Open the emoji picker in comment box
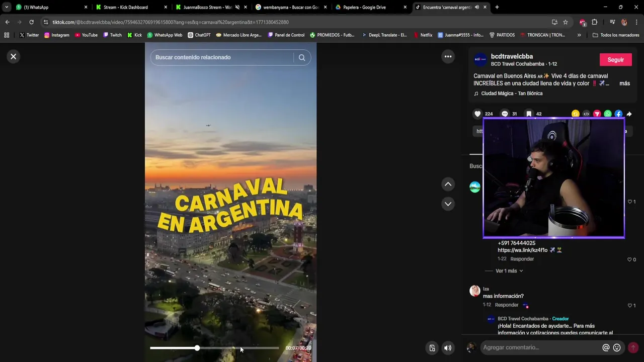Viewport: 644px width, 362px height. point(617,347)
